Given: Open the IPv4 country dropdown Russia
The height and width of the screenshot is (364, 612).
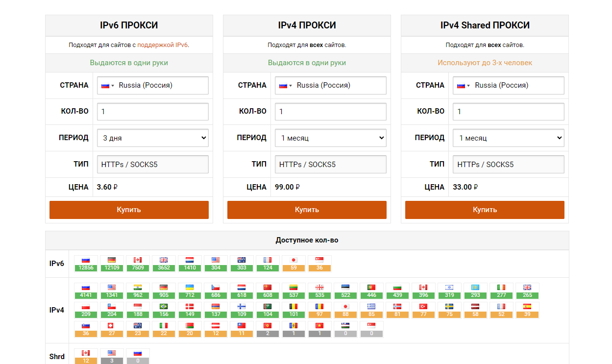Looking at the screenshot, I should coord(331,85).
